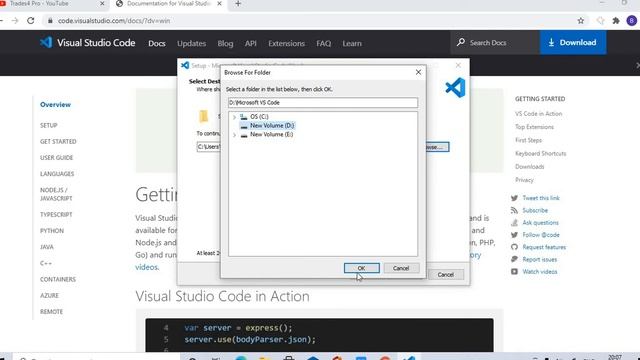The height and width of the screenshot is (360, 640).
Task: Close the Documentation for Visual Studio tab
Action: point(219,4)
